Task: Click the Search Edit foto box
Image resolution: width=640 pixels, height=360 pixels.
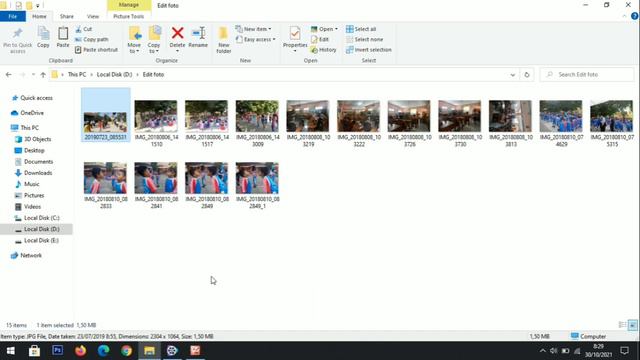Action: click(587, 75)
